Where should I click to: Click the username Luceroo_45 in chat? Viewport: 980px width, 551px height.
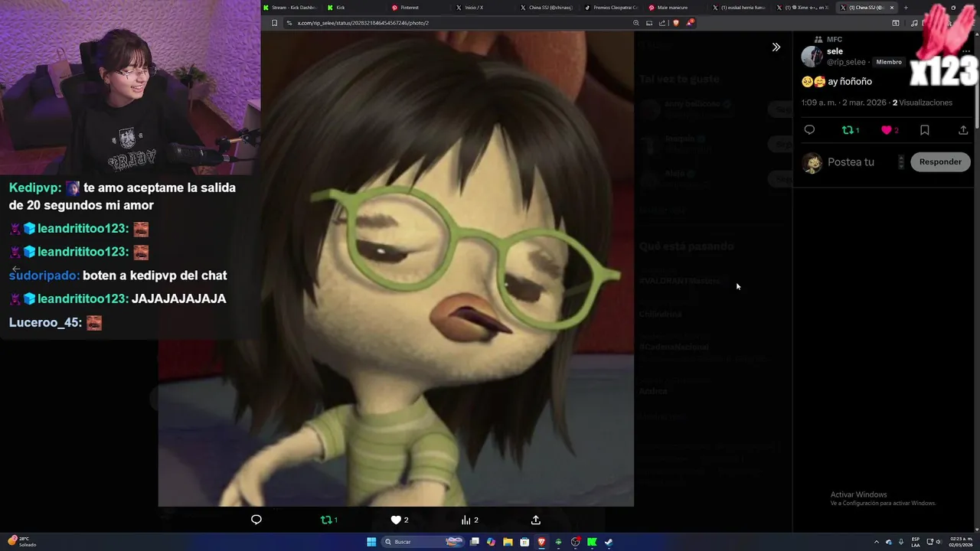(45, 323)
